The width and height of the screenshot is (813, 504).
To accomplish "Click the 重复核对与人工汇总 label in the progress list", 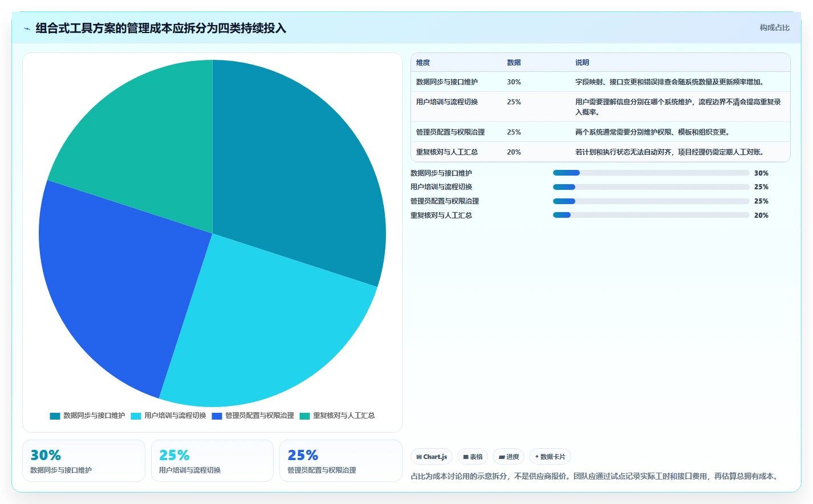I will 441,215.
